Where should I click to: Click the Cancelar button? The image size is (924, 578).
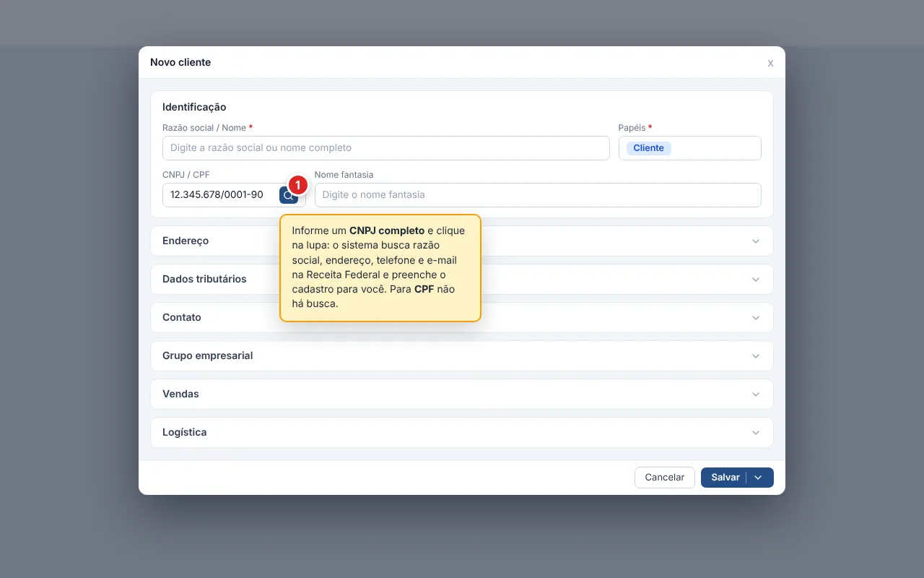click(x=665, y=478)
